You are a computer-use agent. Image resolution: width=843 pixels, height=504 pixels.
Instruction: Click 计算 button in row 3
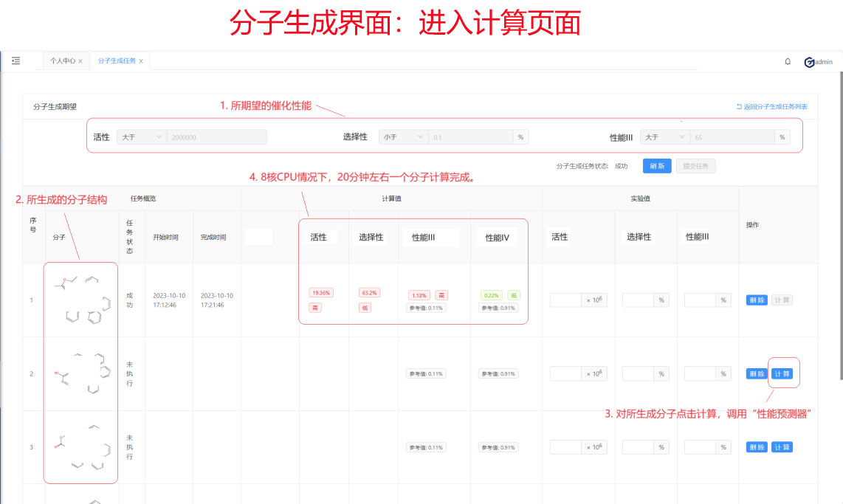[x=782, y=447]
